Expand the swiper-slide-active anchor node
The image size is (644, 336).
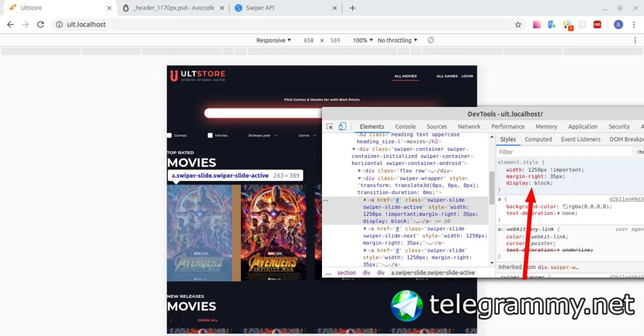click(366, 200)
